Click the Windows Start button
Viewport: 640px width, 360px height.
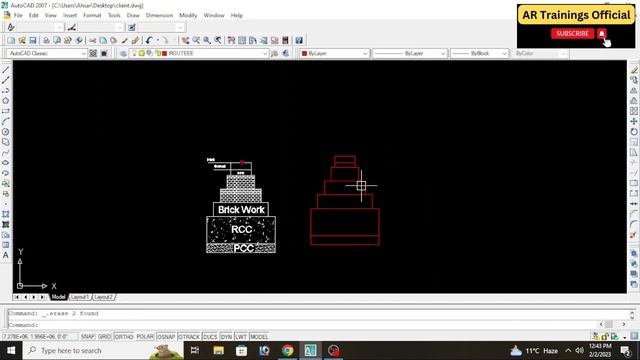point(11,351)
